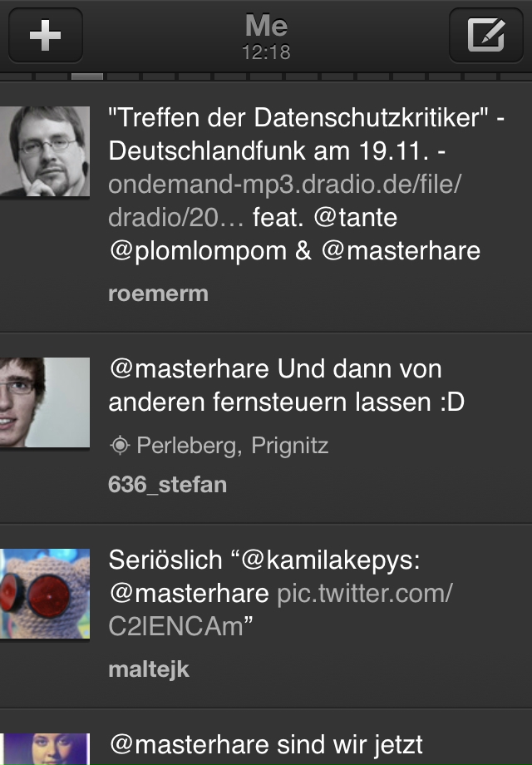
Task: Open the @plomlompom mention
Action: click(x=198, y=250)
